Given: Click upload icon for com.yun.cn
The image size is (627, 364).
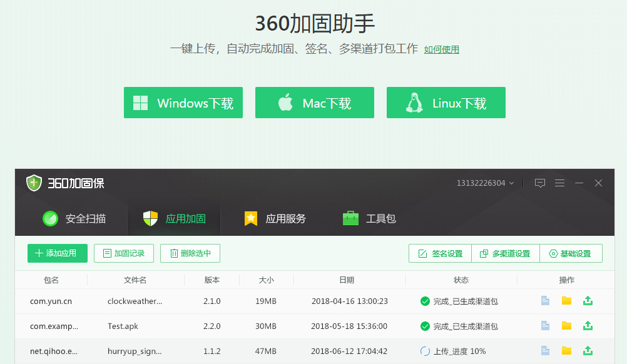Looking at the screenshot, I should pyautogui.click(x=588, y=300).
